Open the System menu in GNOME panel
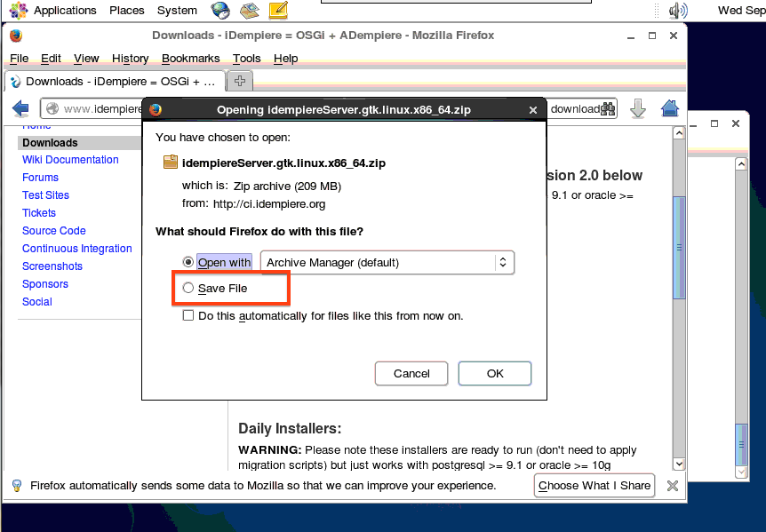The height and width of the screenshot is (532, 766). 177,11
